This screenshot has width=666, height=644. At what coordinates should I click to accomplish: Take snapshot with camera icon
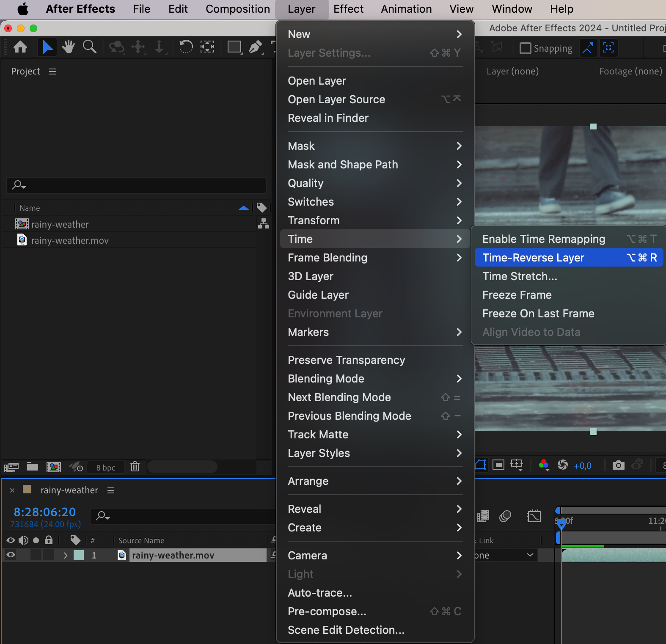pyautogui.click(x=618, y=465)
